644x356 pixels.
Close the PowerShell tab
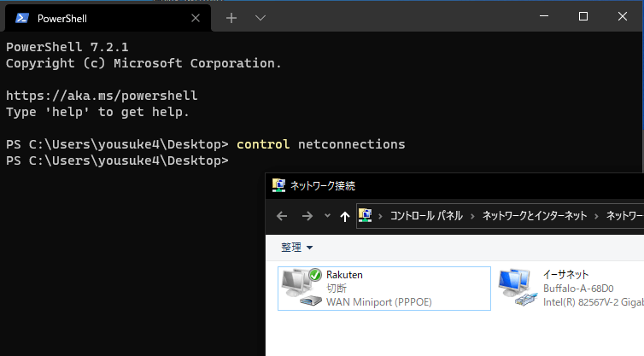pos(196,18)
